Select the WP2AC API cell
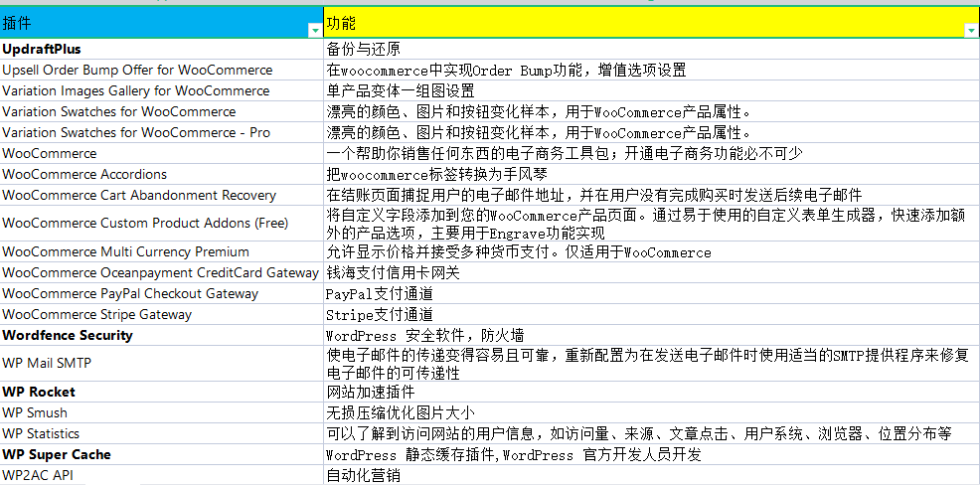This screenshot has height=485, width=980. [161, 475]
